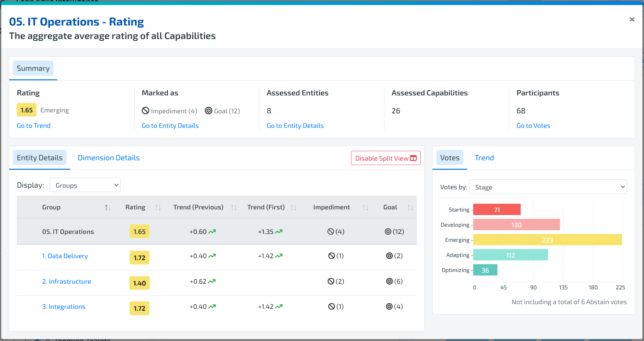
Task: Close the IT Operations rating dialog
Action: tap(632, 20)
